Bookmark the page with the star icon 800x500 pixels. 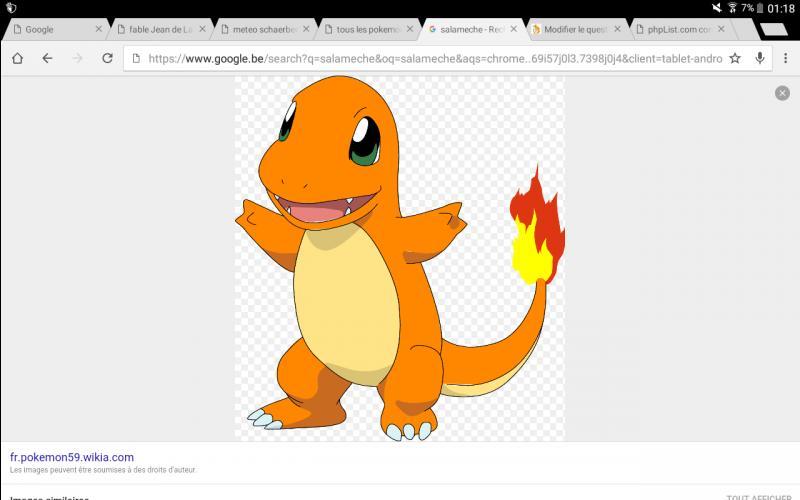(x=735, y=58)
